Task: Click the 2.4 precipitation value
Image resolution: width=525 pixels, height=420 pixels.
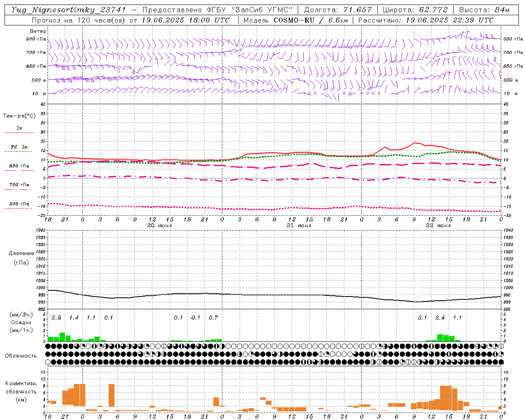Action: tap(440, 318)
